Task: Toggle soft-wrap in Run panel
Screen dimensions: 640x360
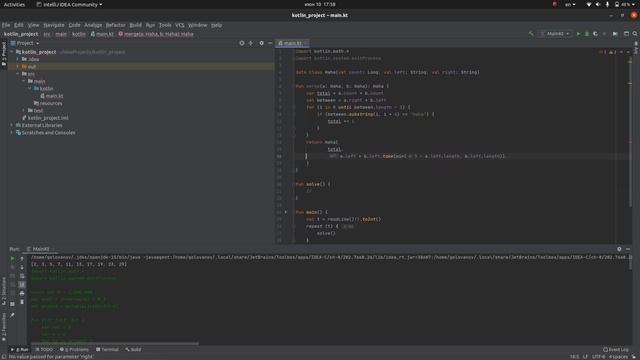Action: point(22,276)
